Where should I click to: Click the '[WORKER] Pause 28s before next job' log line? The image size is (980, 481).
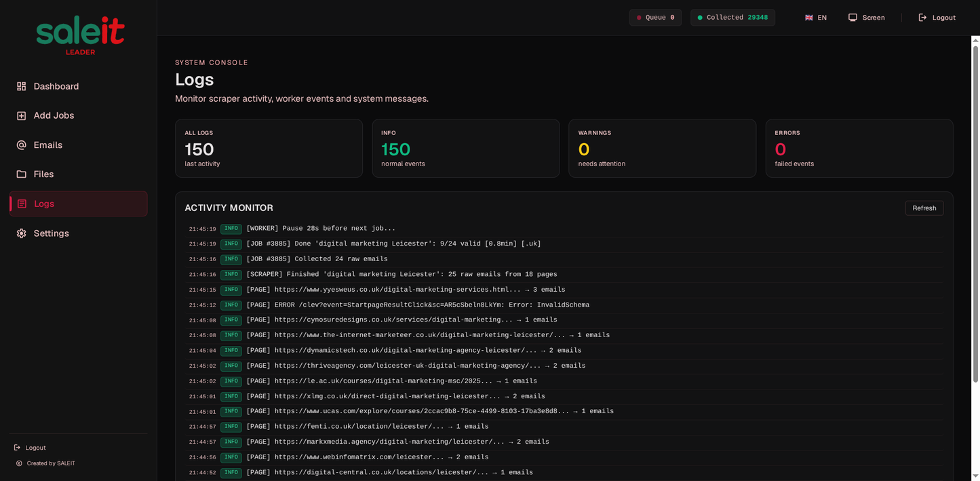(564, 229)
